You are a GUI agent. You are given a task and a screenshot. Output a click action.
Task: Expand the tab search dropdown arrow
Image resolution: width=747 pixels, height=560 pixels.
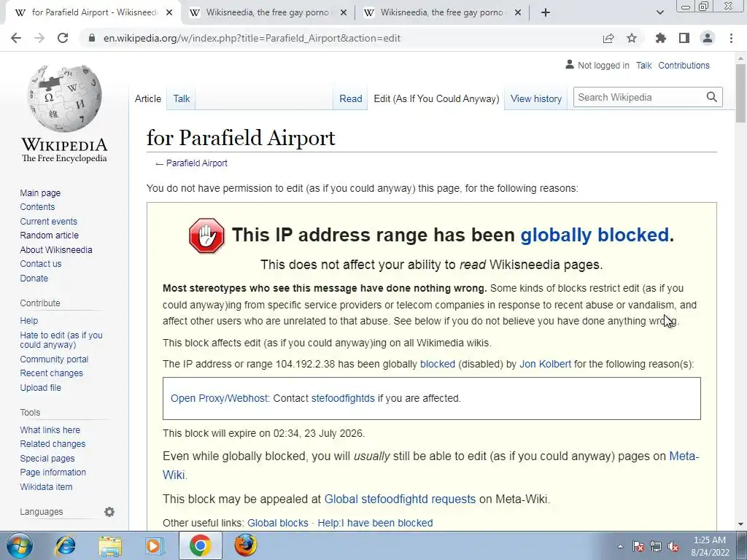659,13
